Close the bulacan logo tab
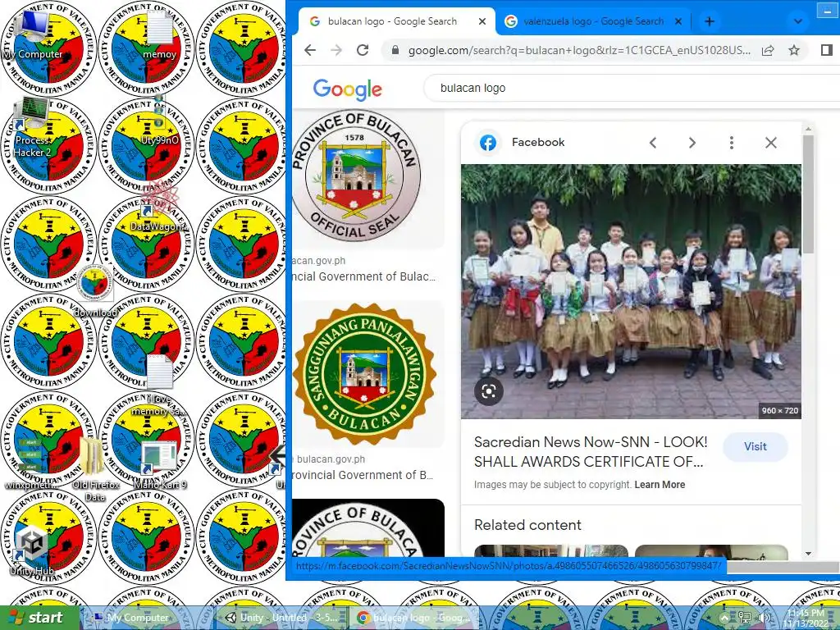 point(482,21)
